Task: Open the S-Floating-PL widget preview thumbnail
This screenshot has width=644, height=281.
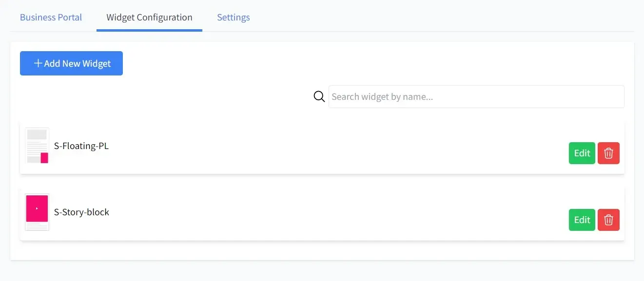Action: point(37,146)
